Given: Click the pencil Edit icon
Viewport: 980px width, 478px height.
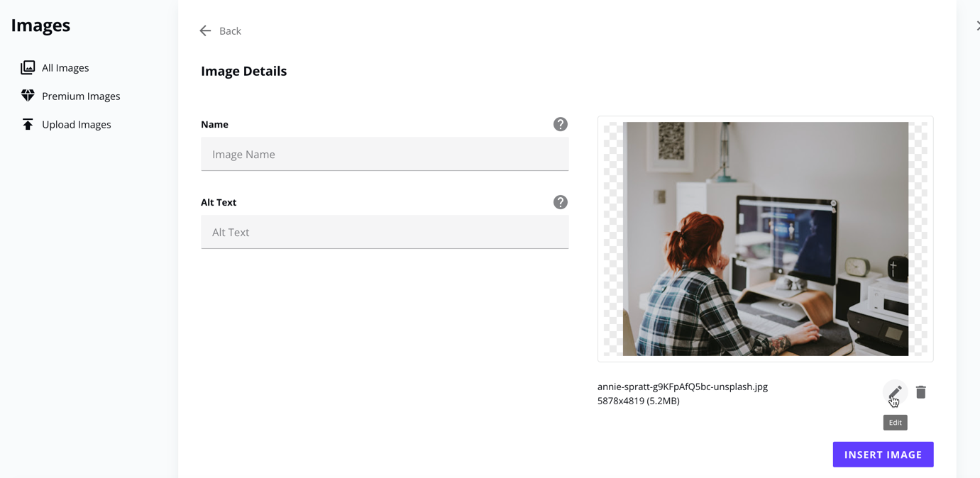Looking at the screenshot, I should 895,392.
